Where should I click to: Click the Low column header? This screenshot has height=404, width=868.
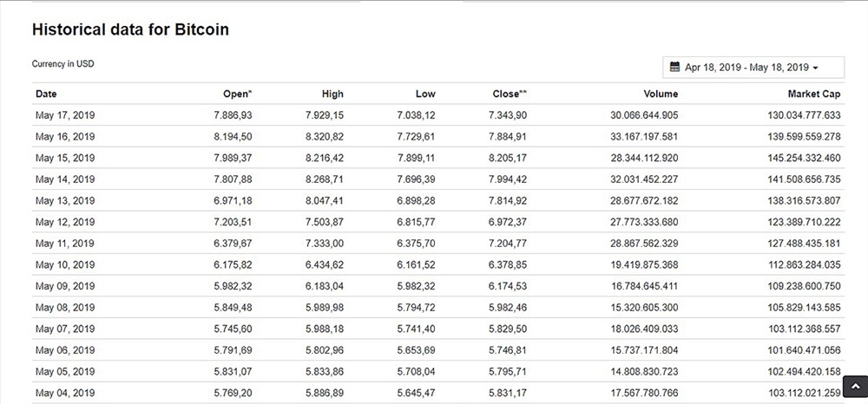pos(425,94)
